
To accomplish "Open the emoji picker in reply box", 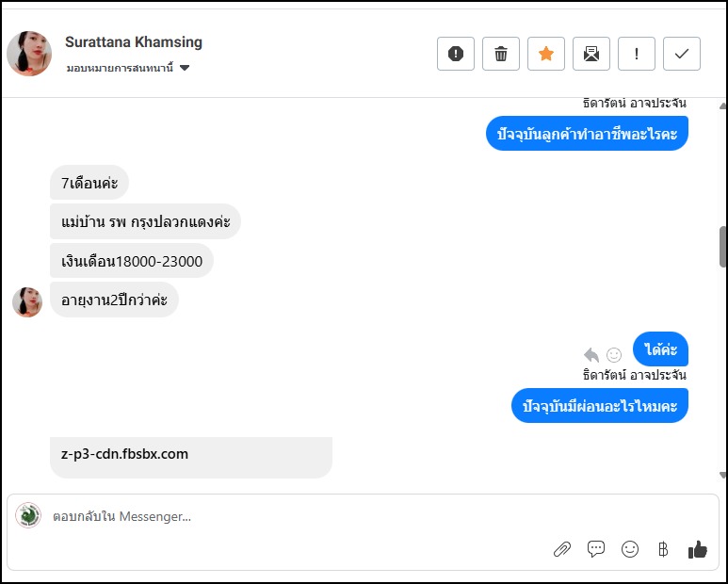I will click(x=630, y=549).
